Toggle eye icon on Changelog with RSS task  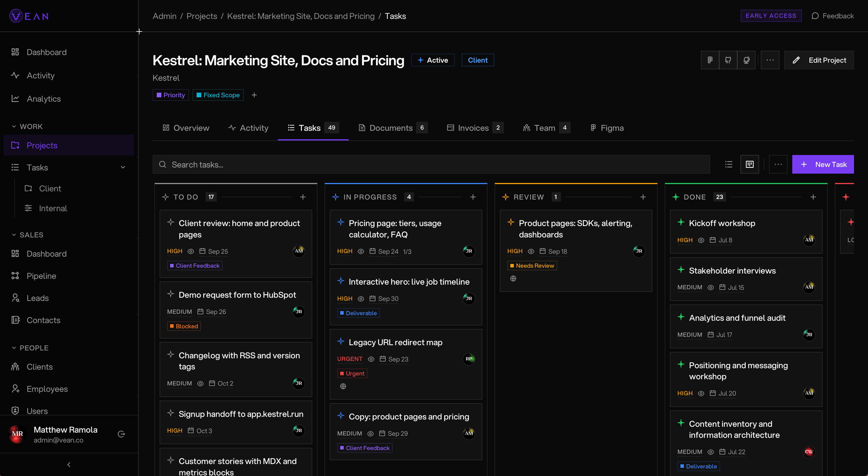click(x=200, y=384)
